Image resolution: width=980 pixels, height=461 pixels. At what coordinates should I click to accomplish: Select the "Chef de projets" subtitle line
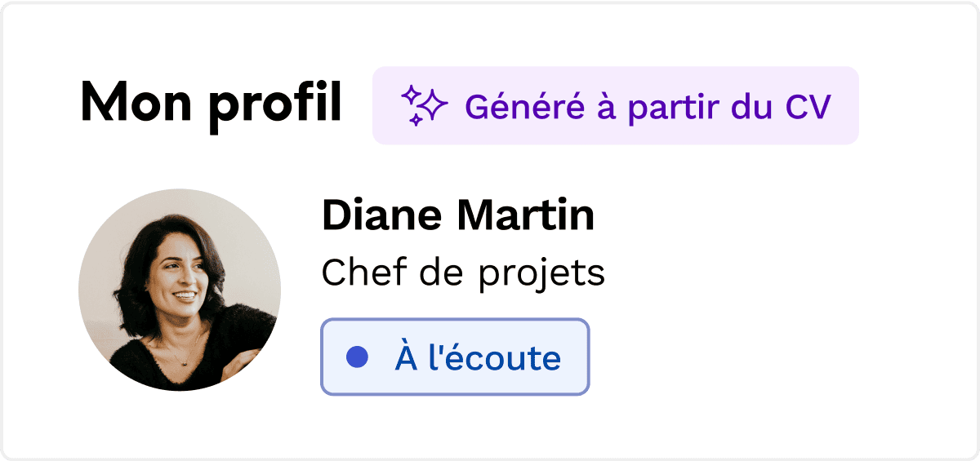tap(463, 273)
